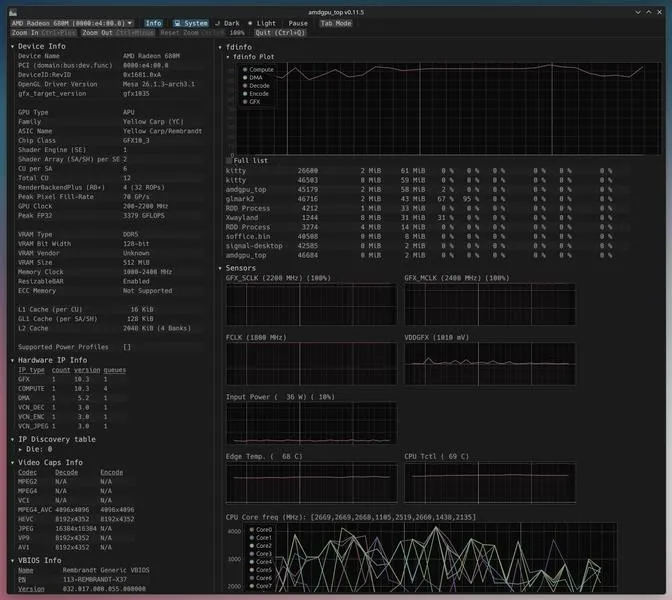Click Quit (Ctrl+Q)

pyautogui.click(x=280, y=33)
